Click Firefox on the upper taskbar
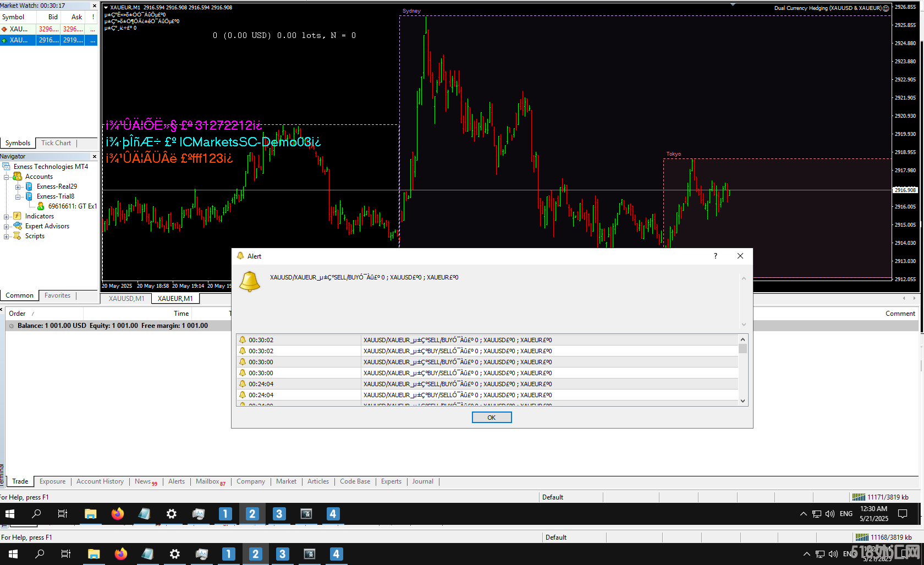924x565 pixels. pos(118,514)
